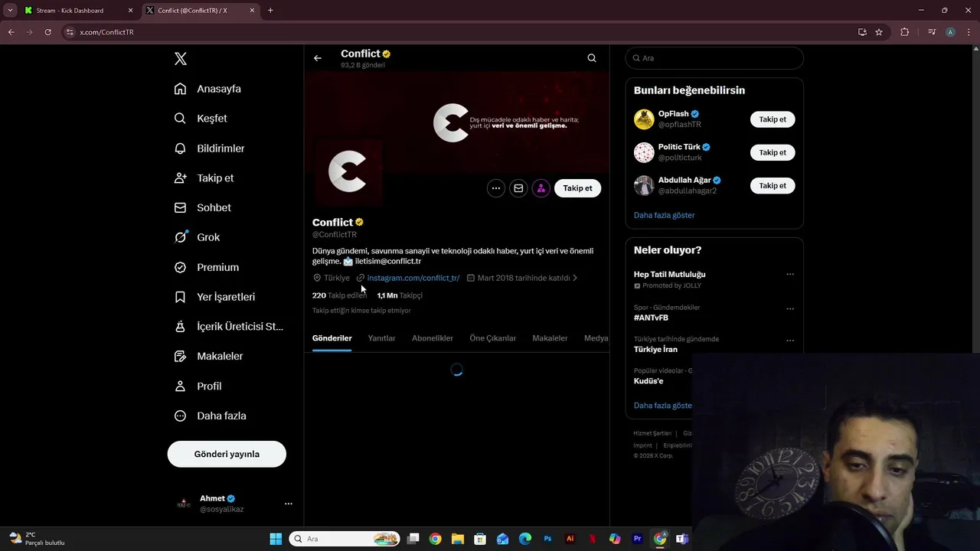Open #ANTvFB trending topic
This screenshot has height=551, width=980.
(651, 318)
